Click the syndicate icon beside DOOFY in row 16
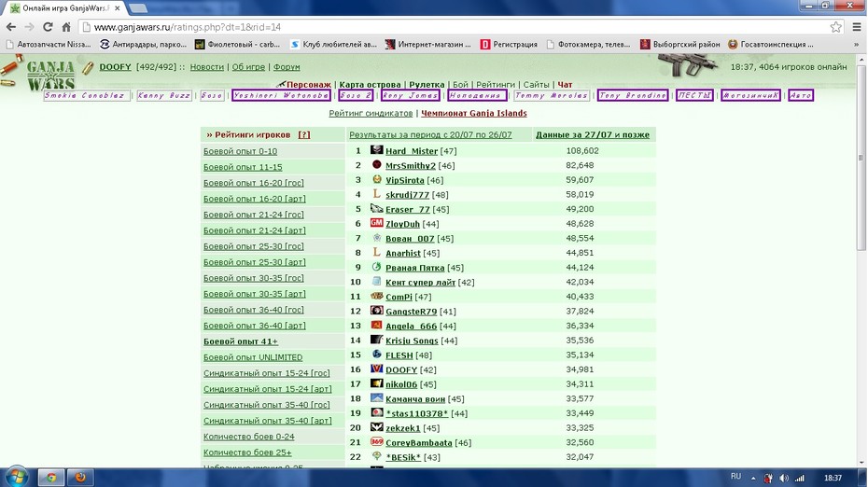 point(376,369)
